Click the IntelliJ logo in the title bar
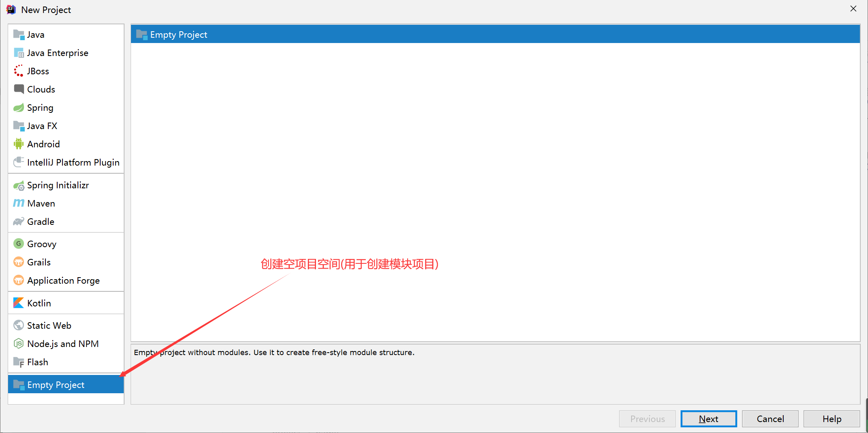This screenshot has width=868, height=433. point(11,10)
